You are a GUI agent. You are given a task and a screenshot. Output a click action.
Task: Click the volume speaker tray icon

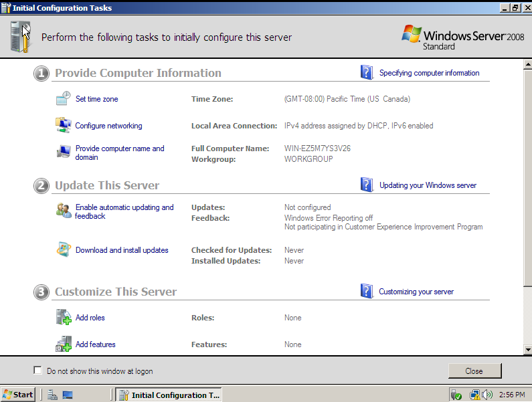487,395
